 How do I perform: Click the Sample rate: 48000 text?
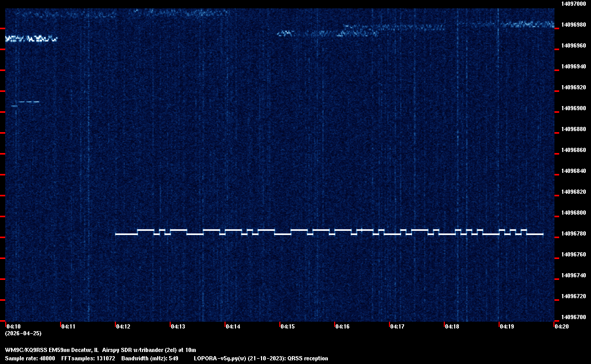click(x=30, y=358)
